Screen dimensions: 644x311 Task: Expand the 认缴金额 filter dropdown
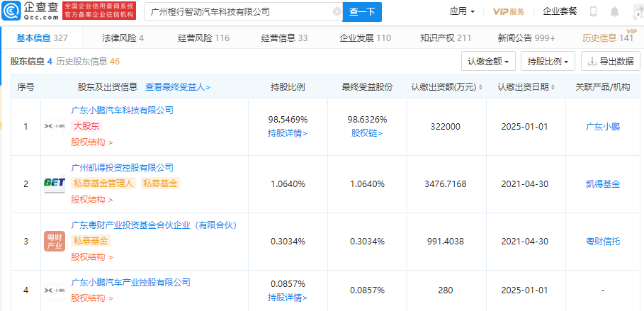pyautogui.click(x=488, y=62)
